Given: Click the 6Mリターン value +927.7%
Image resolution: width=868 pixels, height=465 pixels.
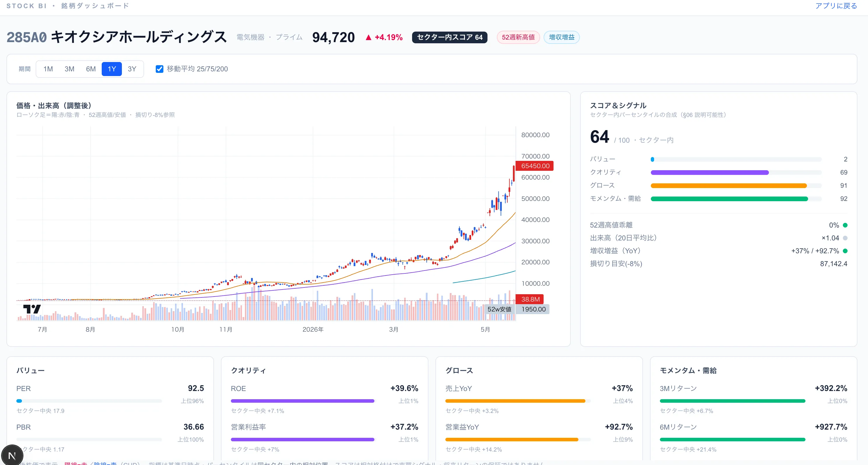Looking at the screenshot, I should tap(831, 427).
